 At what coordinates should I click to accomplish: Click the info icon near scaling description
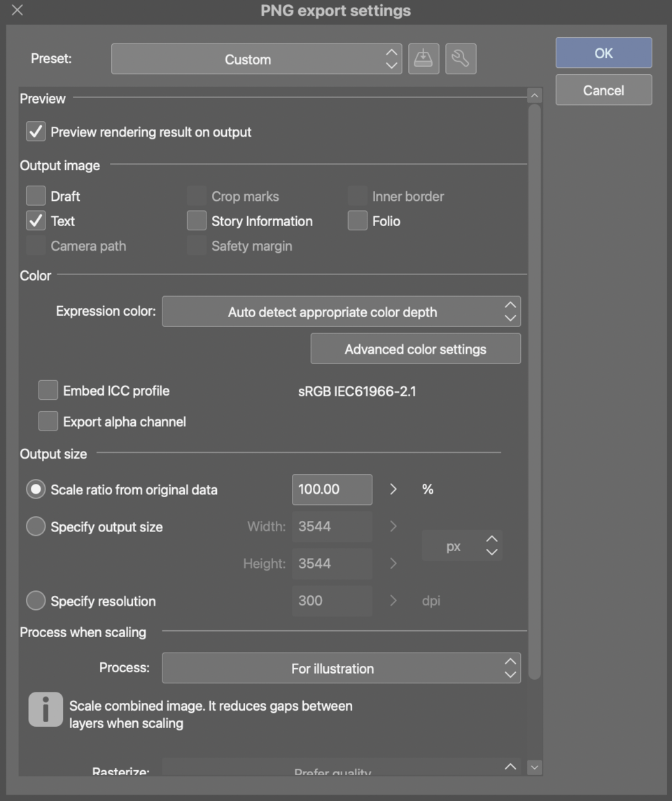point(45,709)
